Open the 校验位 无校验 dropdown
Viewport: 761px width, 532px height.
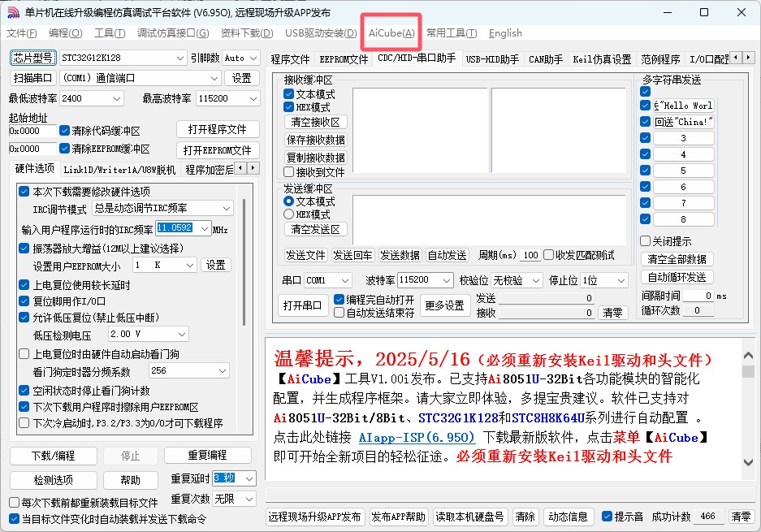[517, 280]
